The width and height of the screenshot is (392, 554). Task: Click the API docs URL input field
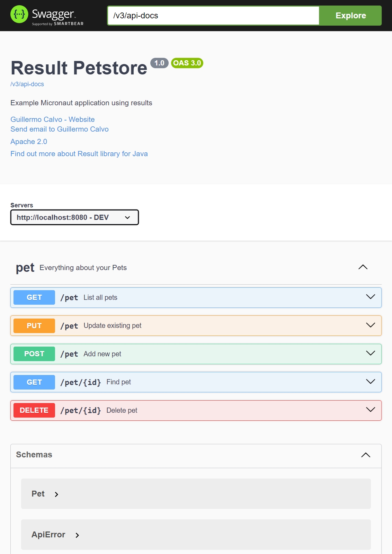[213, 16]
